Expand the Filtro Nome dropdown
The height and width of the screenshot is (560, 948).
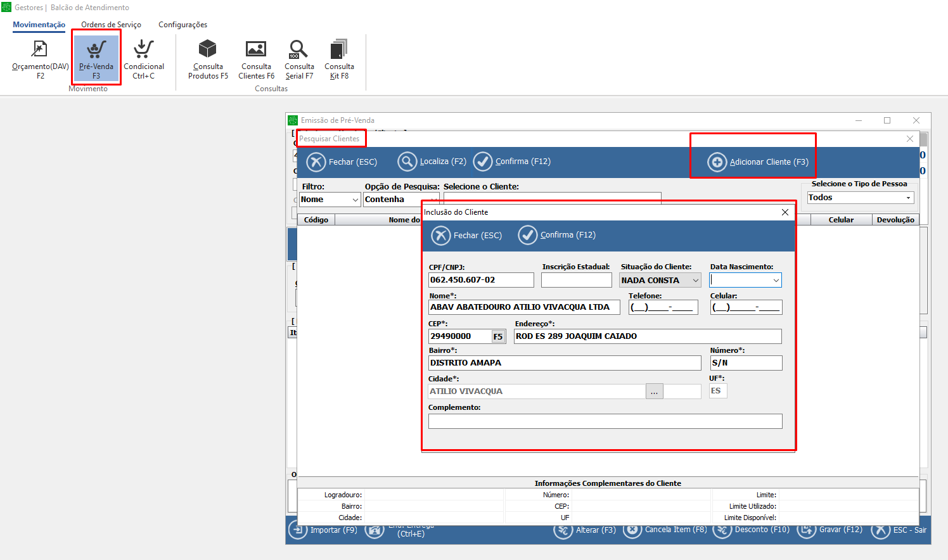pyautogui.click(x=355, y=200)
